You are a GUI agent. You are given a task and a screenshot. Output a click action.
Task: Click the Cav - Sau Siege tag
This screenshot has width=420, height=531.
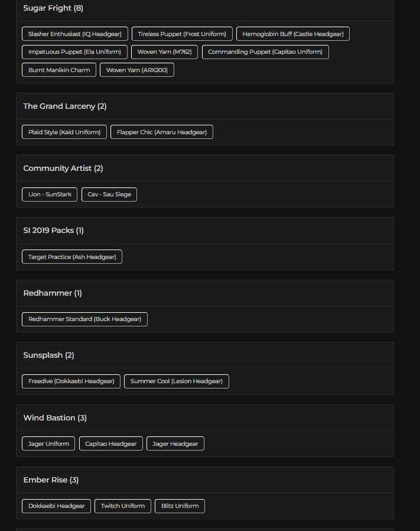(109, 195)
